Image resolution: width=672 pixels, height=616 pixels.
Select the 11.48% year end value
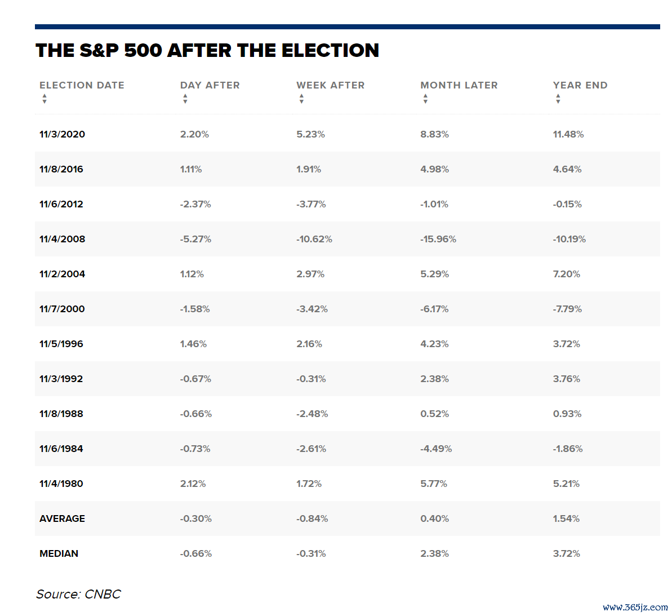tap(568, 134)
